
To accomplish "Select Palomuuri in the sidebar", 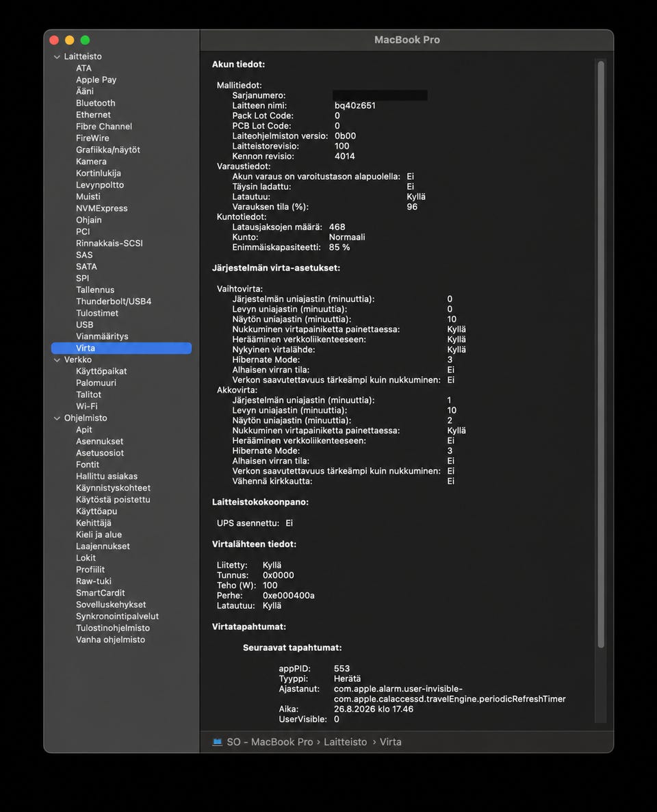I will tap(96, 383).
